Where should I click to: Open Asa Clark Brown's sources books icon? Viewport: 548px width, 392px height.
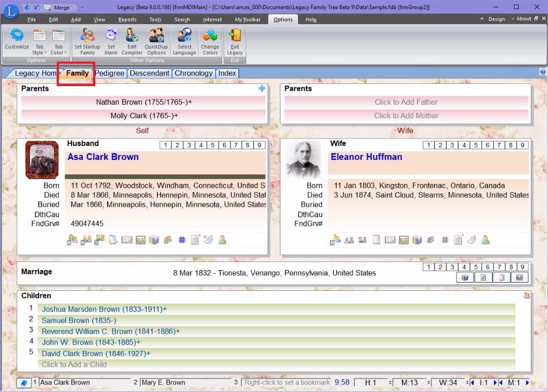pyautogui.click(x=154, y=240)
